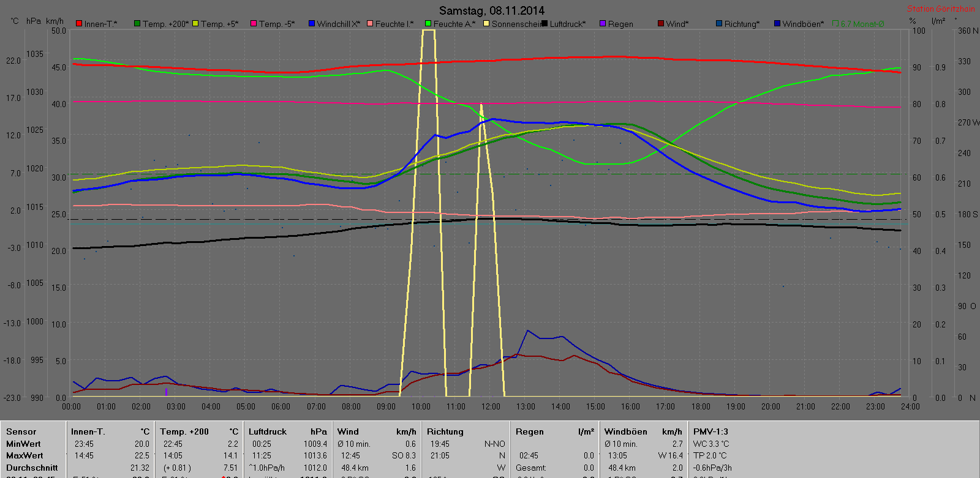Viewport: 980px width, 478px height.
Task: Click the salmon Feuchte I. legend swatch
Action: click(370, 24)
